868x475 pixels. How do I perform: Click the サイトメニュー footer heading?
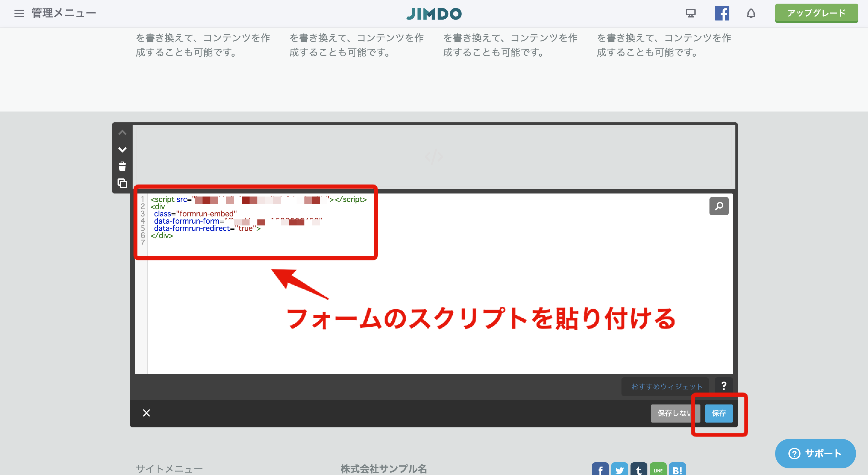pyautogui.click(x=169, y=469)
